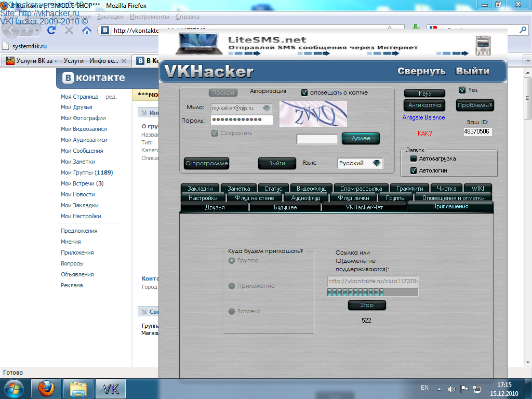Close the Услуги ВК tab
The width and height of the screenshot is (532, 399).
click(124, 61)
